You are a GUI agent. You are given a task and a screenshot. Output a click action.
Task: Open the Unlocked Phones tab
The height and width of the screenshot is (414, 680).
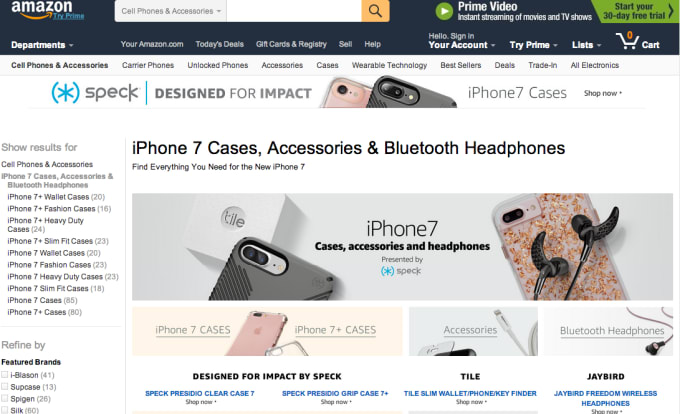pyautogui.click(x=218, y=65)
